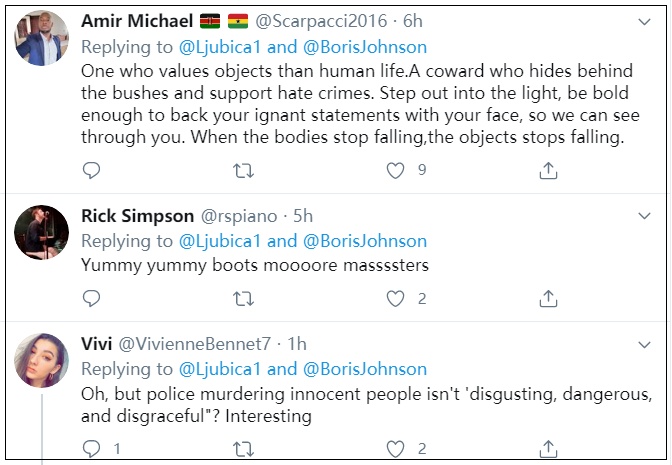Image resolution: width=672 pixels, height=465 pixels.
Task: Open Vivi's profile avatar
Action: coord(42,360)
